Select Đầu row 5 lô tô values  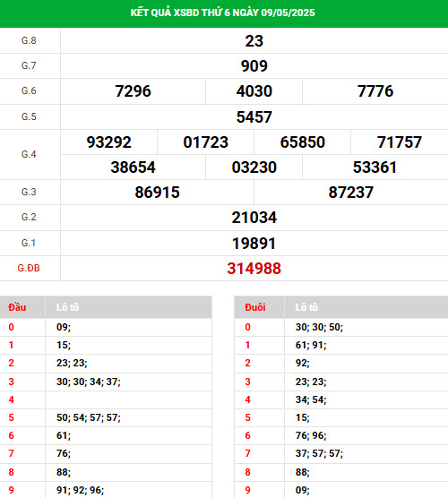tap(89, 417)
